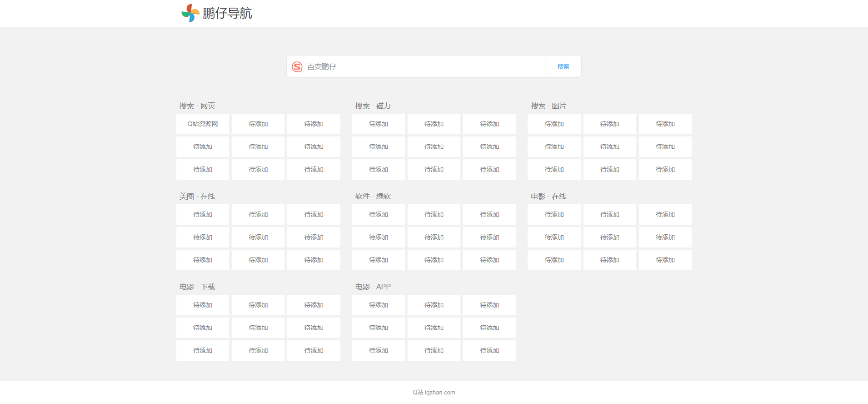Open the Q站 iqzhan.com footer link
Viewport: 868px width, 404px height.
[434, 392]
